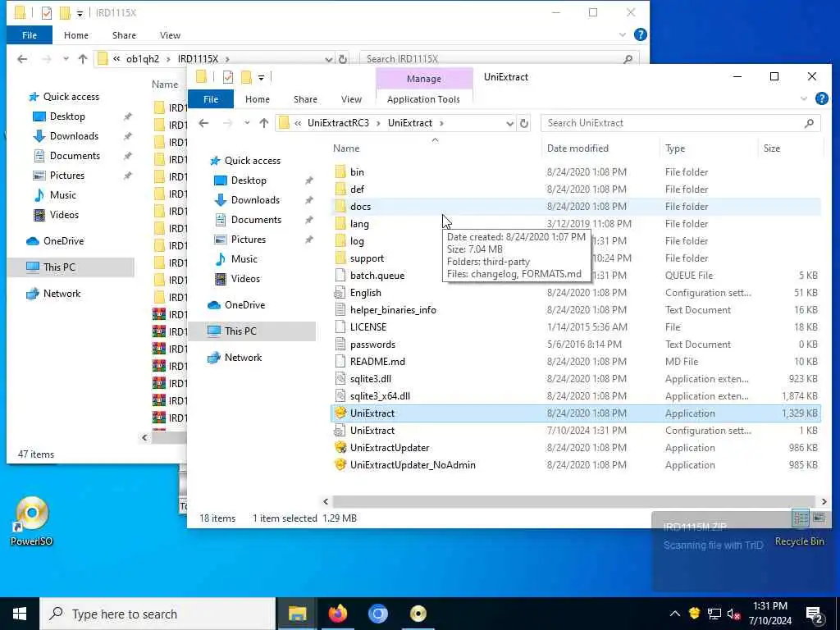840x630 pixels.
Task: Select the lang folder icon
Action: tap(340, 223)
